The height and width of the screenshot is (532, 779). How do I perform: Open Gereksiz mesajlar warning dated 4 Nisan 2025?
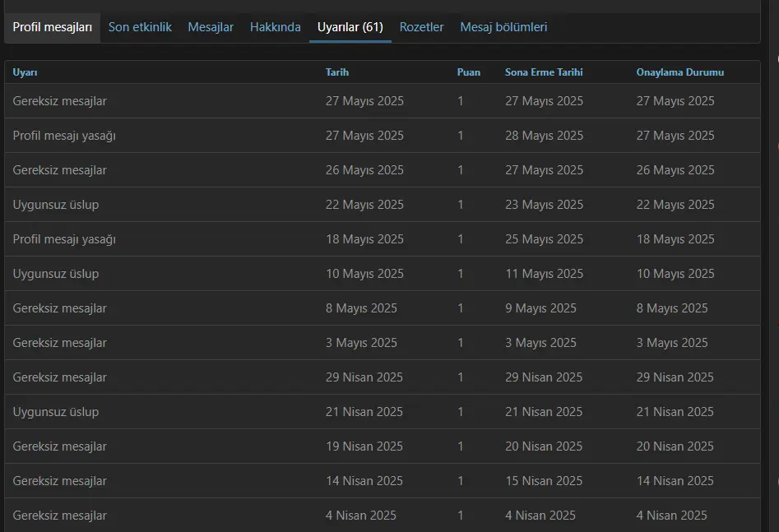click(x=59, y=516)
